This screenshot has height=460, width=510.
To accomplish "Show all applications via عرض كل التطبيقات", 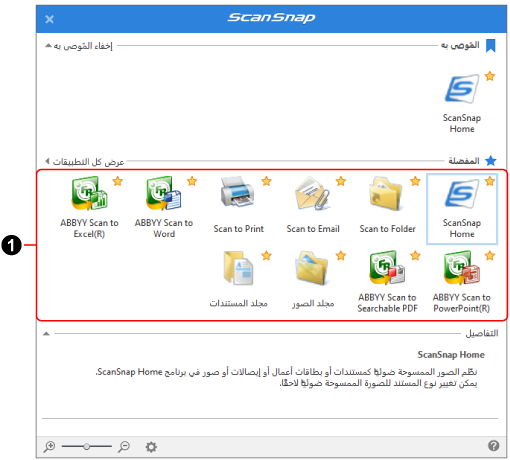I will pyautogui.click(x=85, y=162).
